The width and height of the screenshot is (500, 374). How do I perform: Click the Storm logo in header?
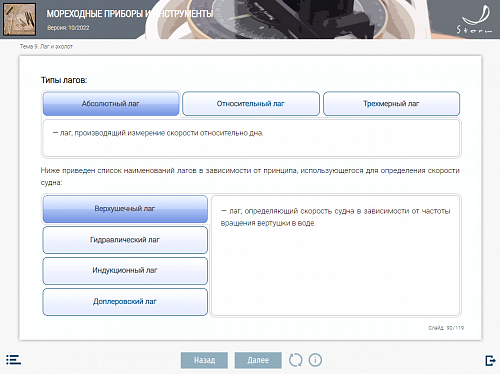[475, 20]
